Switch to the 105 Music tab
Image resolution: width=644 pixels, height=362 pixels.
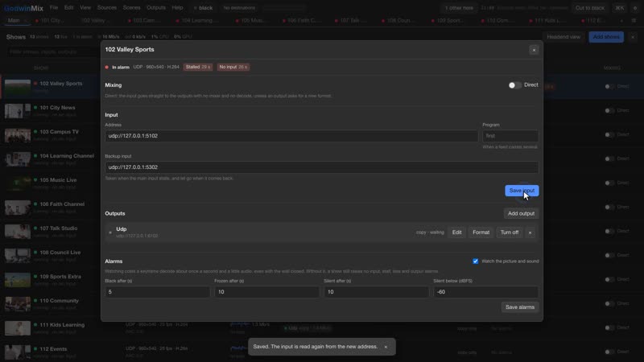(251, 21)
